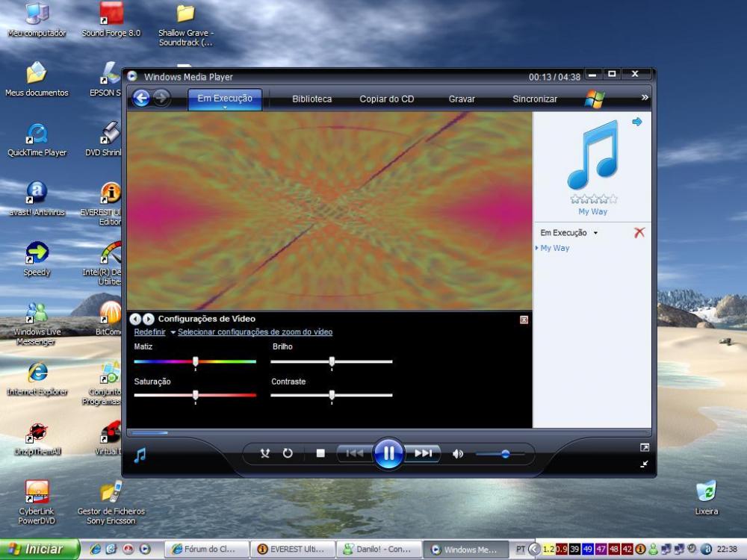Skip to the next track
The image size is (747, 560).
point(423,453)
